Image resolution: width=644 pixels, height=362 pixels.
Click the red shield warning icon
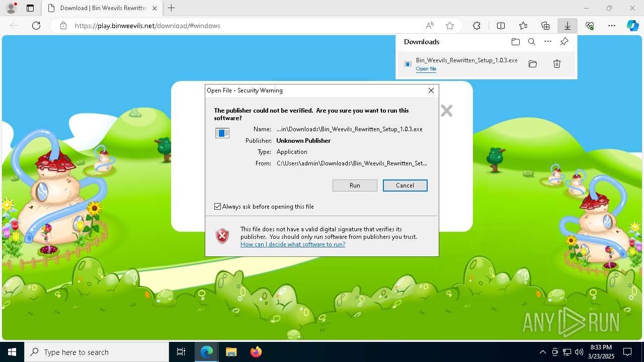coord(222,236)
